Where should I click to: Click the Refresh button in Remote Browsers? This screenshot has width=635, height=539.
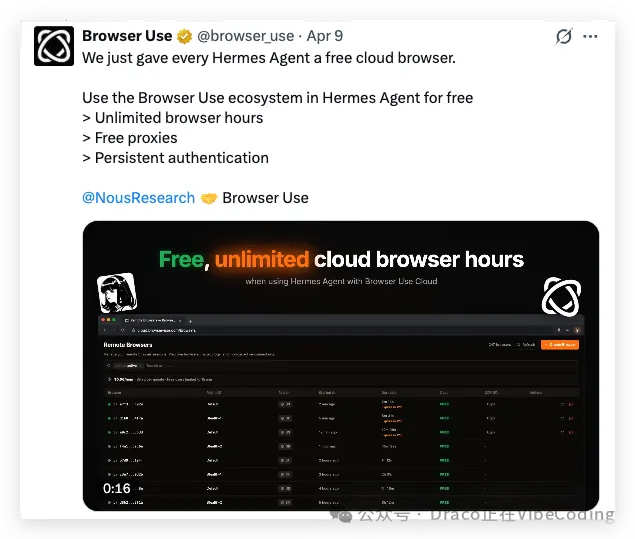tap(526, 345)
